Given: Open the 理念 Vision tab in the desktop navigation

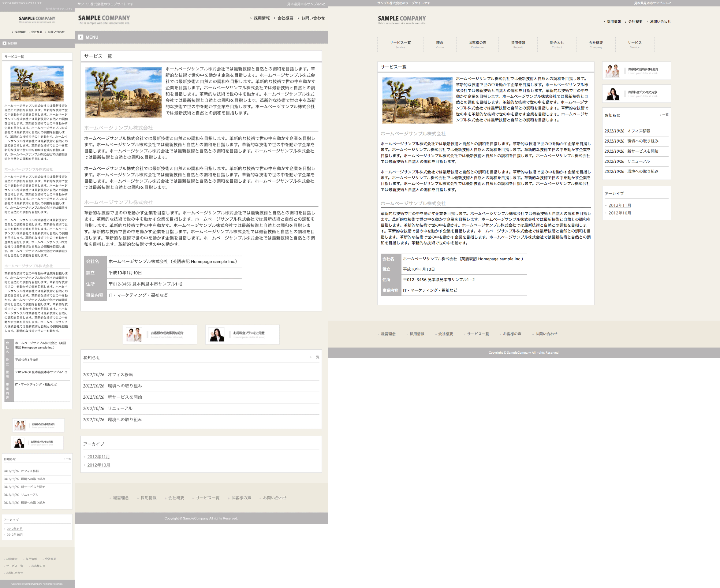Looking at the screenshot, I should (x=439, y=44).
